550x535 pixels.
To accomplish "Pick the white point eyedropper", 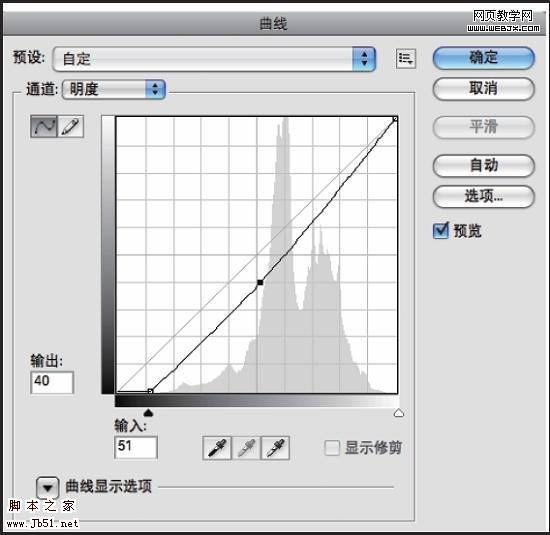I will tap(275, 448).
